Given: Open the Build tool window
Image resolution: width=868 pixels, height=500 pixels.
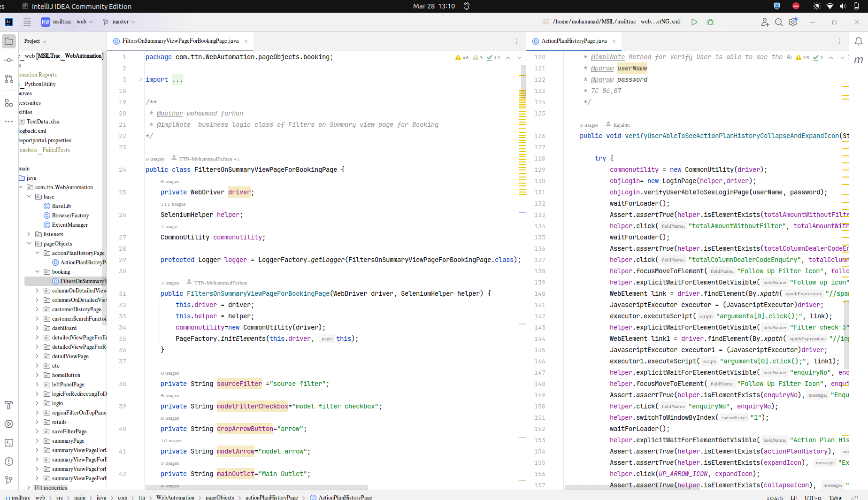Looking at the screenshot, I should (x=9, y=405).
